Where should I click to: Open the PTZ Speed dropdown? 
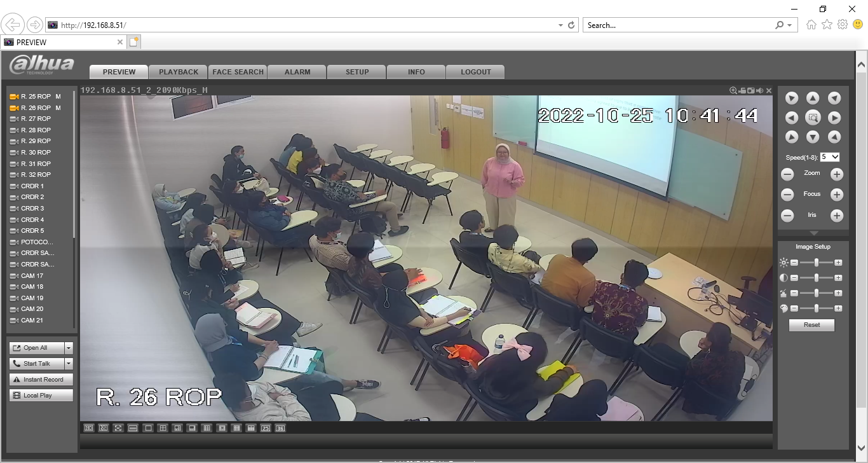830,156
